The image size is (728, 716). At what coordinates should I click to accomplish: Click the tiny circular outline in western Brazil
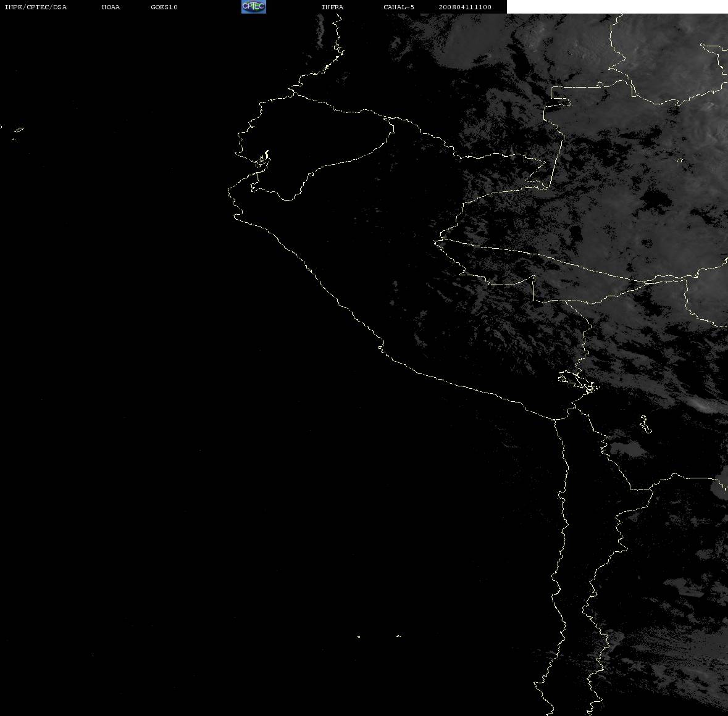679,160
